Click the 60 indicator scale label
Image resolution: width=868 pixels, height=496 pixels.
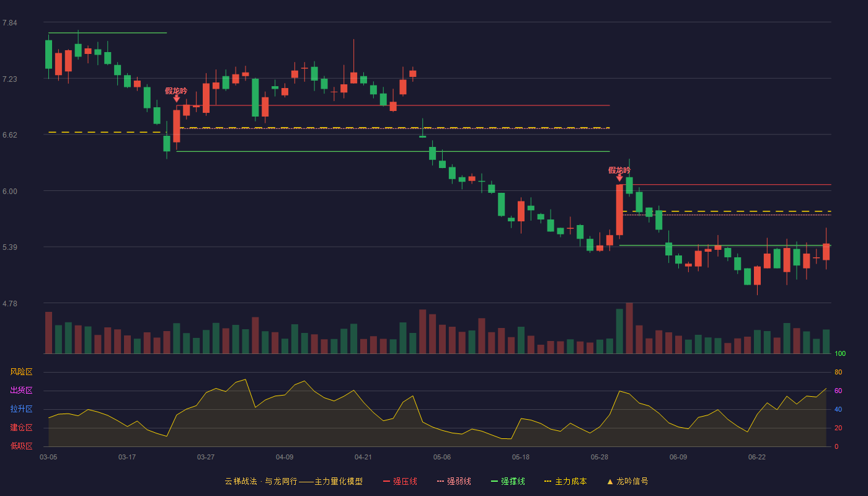click(x=838, y=391)
